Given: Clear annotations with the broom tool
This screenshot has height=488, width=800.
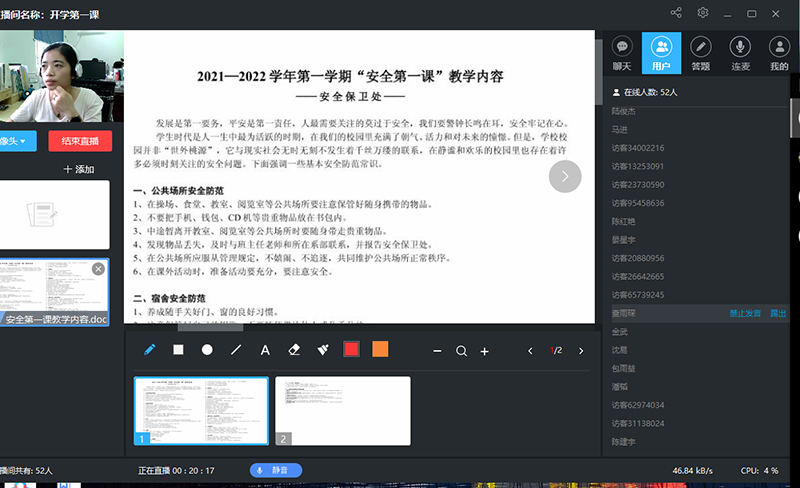Looking at the screenshot, I should coord(323,350).
